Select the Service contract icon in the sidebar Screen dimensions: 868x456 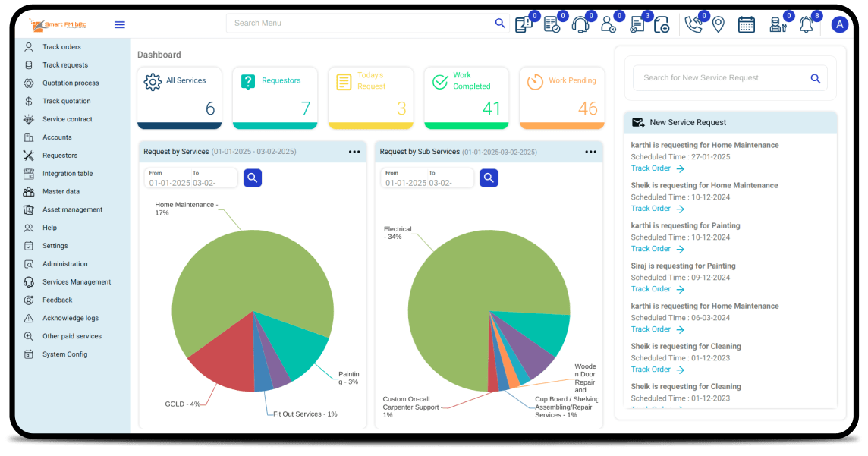coord(27,119)
